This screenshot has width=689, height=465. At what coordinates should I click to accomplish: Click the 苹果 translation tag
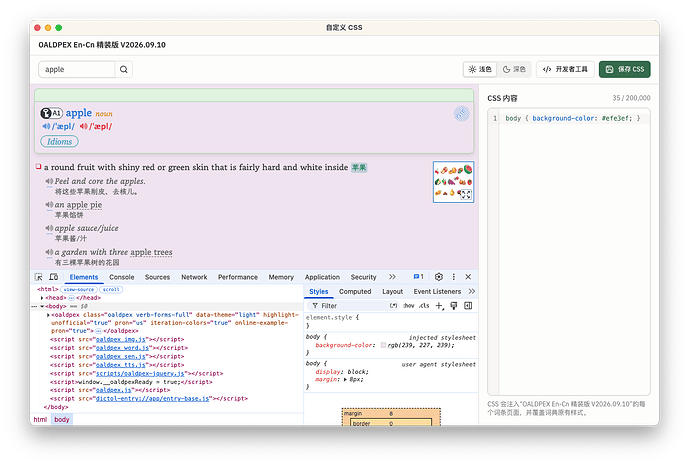click(x=359, y=167)
